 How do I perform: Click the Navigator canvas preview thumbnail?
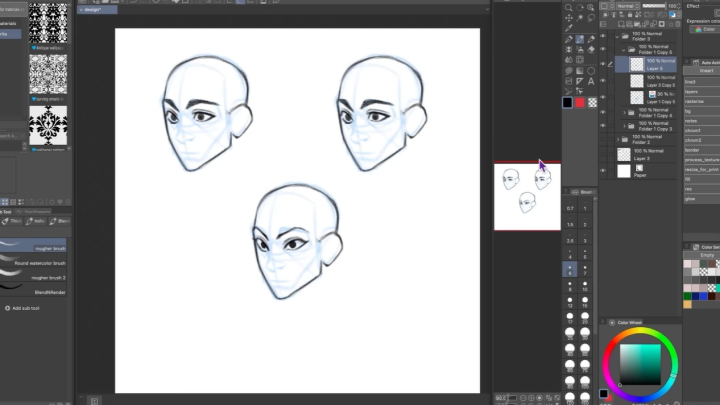click(x=527, y=196)
